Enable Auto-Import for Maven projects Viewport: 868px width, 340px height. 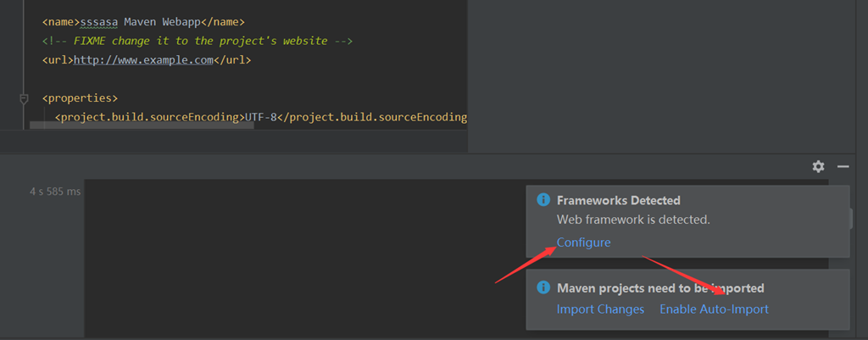tap(714, 309)
